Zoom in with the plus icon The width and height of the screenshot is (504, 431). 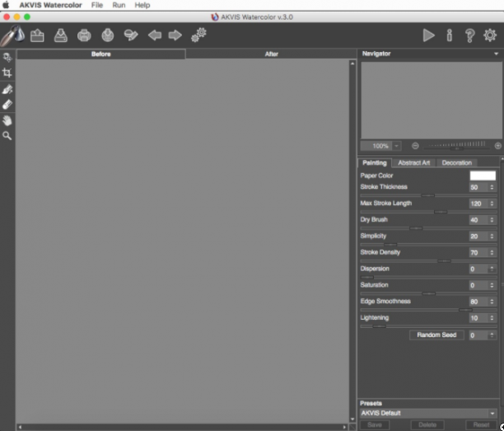[x=498, y=146]
